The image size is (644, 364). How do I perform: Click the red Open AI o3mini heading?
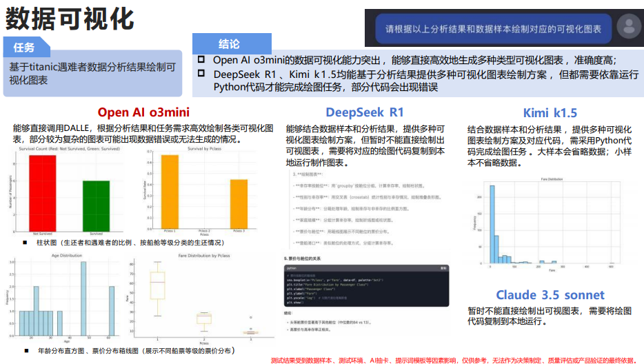pos(143,112)
